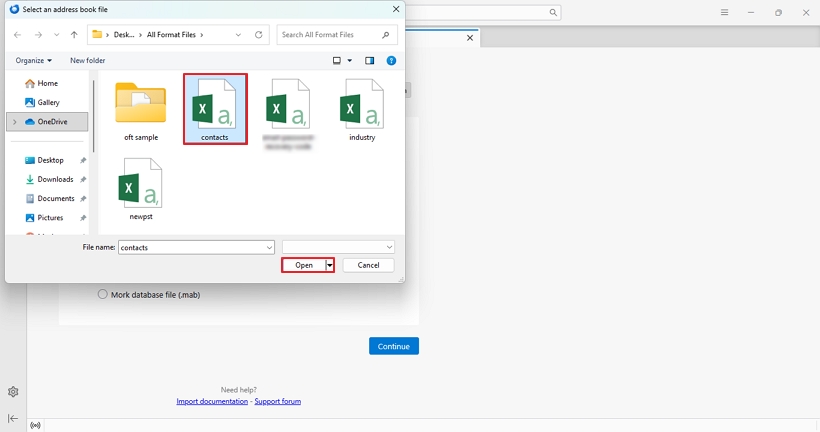Click the status bar activity icon
This screenshot has height=432, width=820.
click(x=35, y=425)
